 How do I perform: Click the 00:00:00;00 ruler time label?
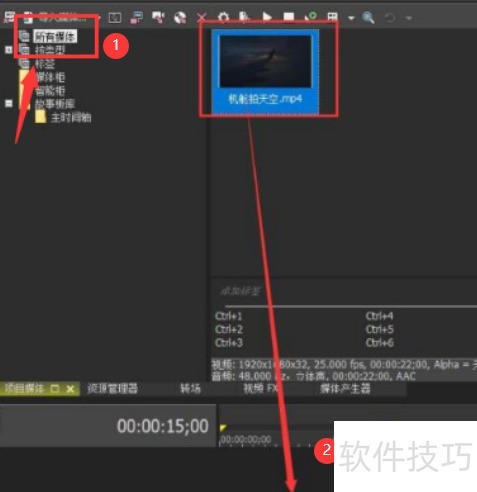(x=246, y=439)
